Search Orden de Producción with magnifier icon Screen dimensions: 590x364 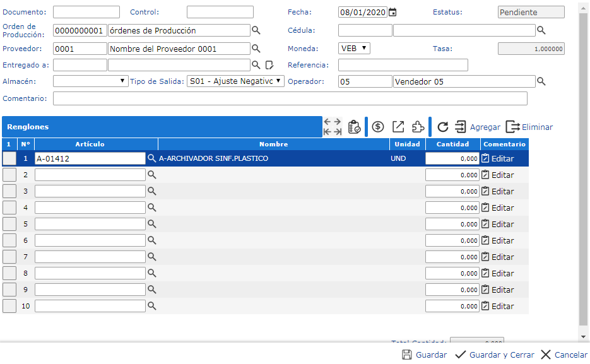click(x=256, y=30)
